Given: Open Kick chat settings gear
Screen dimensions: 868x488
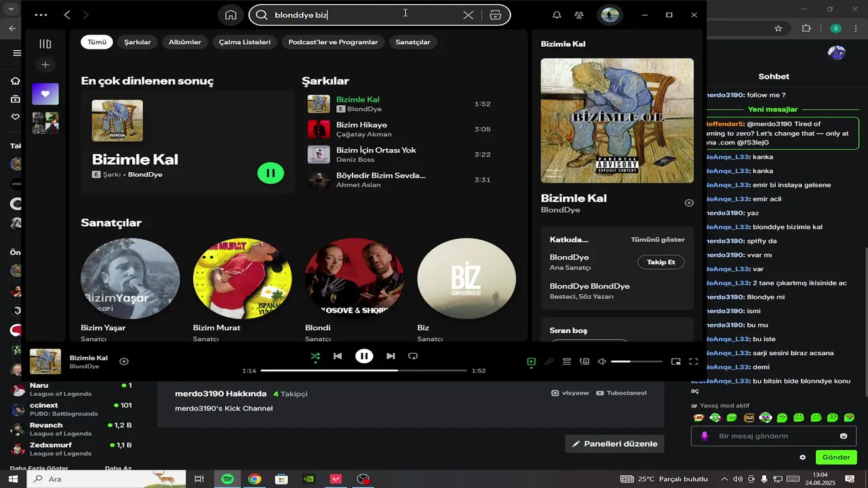Looking at the screenshot, I should pyautogui.click(x=803, y=457).
